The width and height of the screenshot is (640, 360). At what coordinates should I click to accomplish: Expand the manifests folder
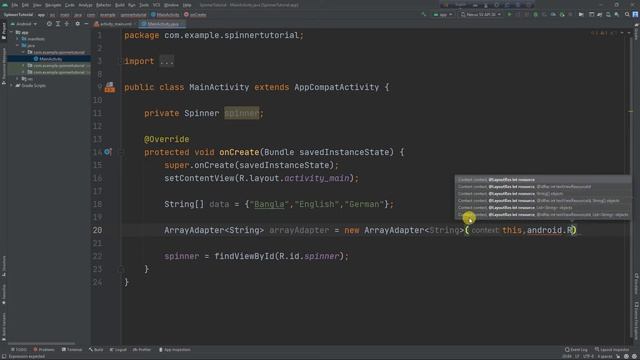tap(18, 39)
